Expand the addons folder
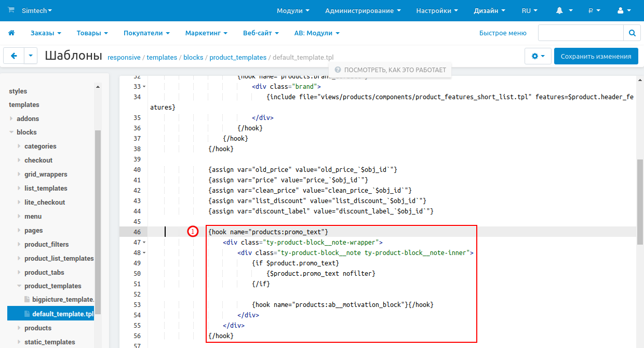Image resolution: width=644 pixels, height=348 pixels. point(11,118)
